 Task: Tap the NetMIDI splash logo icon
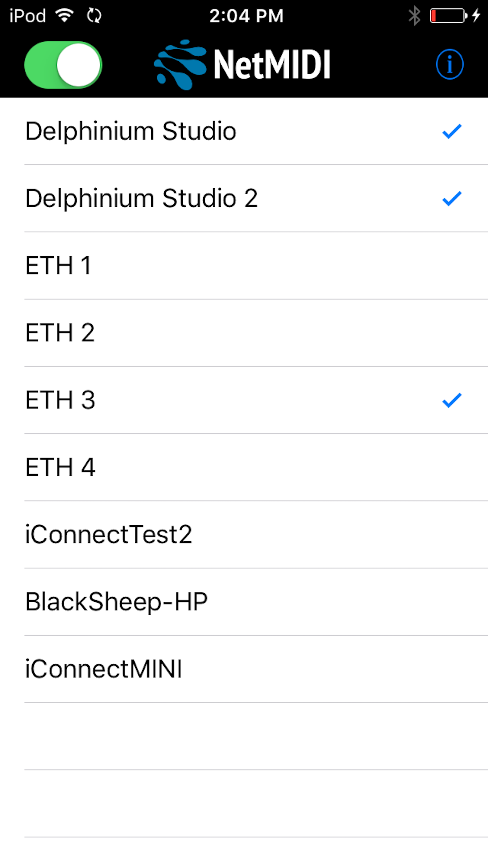pyautogui.click(x=181, y=63)
